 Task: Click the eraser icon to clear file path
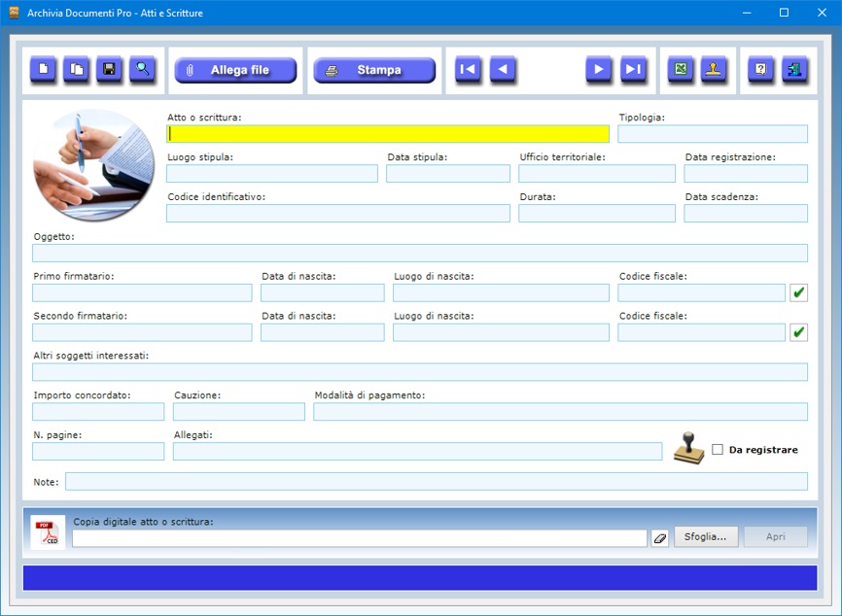pos(659,537)
